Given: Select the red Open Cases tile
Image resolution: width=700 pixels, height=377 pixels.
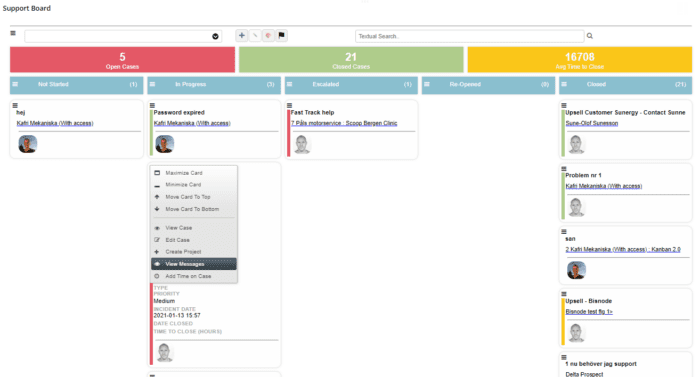Looking at the screenshot, I should pyautogui.click(x=122, y=60).
